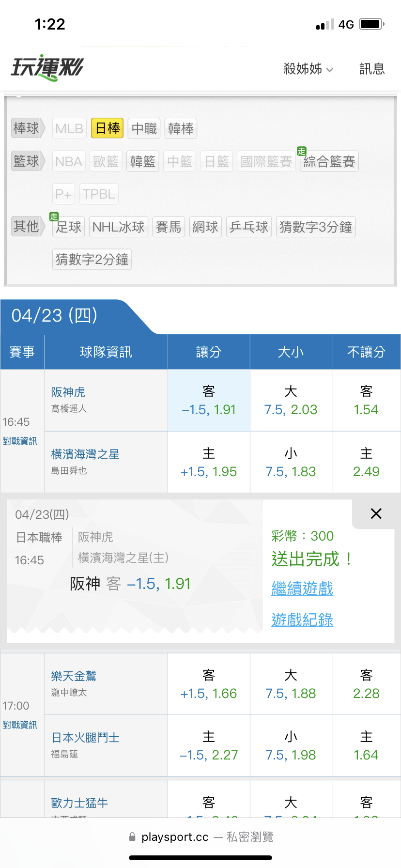Open the 遊戲紀錄 link
The height and width of the screenshot is (868, 401).
pyautogui.click(x=302, y=620)
